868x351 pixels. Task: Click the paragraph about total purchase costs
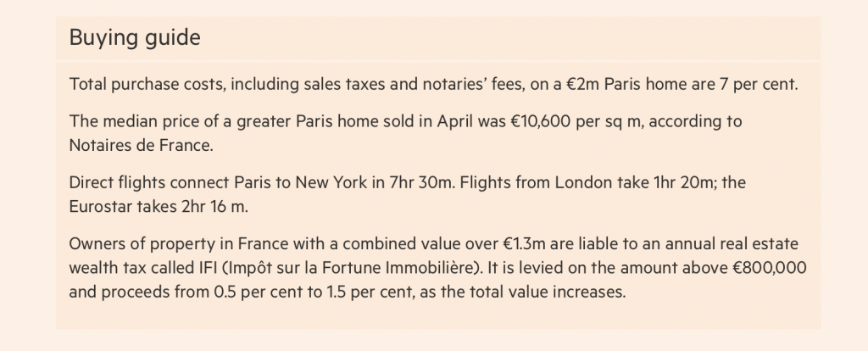point(433,85)
